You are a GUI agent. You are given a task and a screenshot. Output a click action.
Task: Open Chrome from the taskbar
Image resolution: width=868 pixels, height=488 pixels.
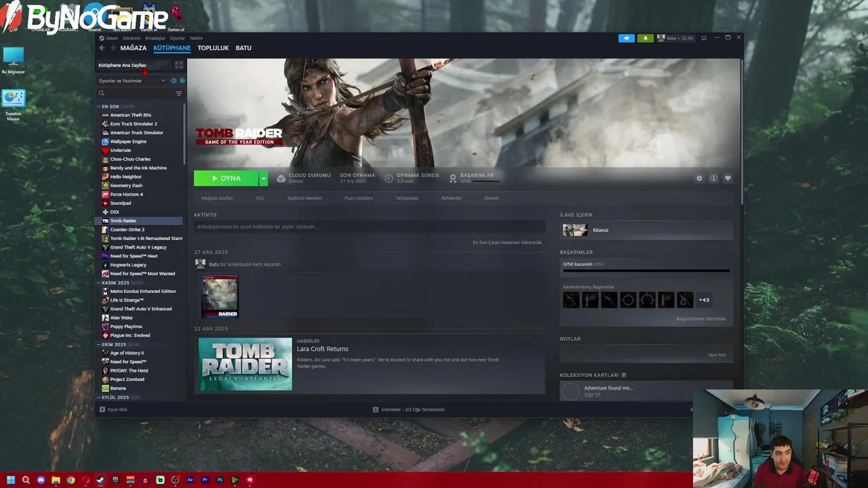(71, 480)
